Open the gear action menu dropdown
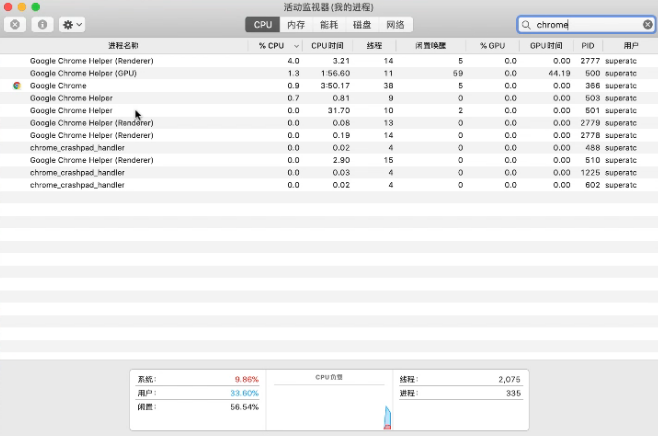 tap(72, 25)
